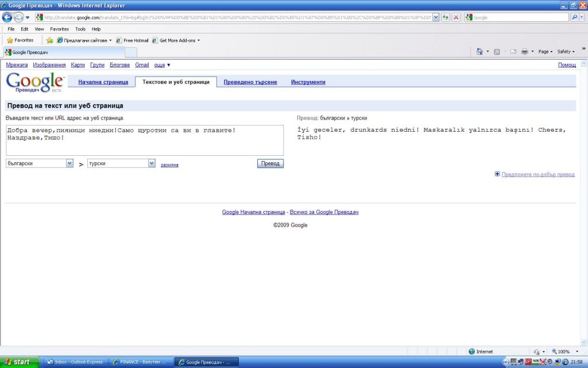Viewport: 588px width, 368px height.
Task: Click the Read Mail envelope icon
Action: (x=513, y=51)
